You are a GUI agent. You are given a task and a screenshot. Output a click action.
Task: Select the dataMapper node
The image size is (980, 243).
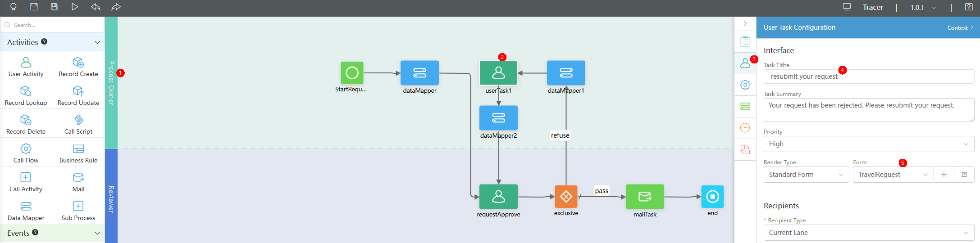(x=419, y=73)
